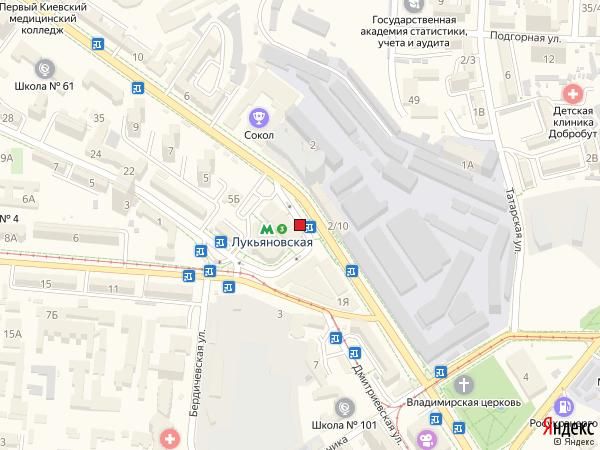Viewport: 600px width, 450px height.
Task: Select the gas station fuel pump icon
Action: [564, 406]
